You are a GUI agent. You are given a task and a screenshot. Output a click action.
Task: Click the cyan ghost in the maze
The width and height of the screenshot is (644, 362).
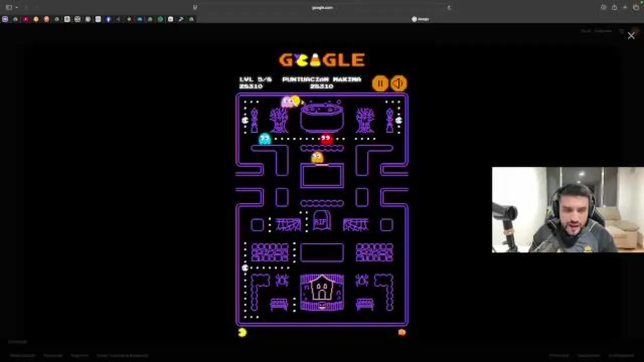265,138
